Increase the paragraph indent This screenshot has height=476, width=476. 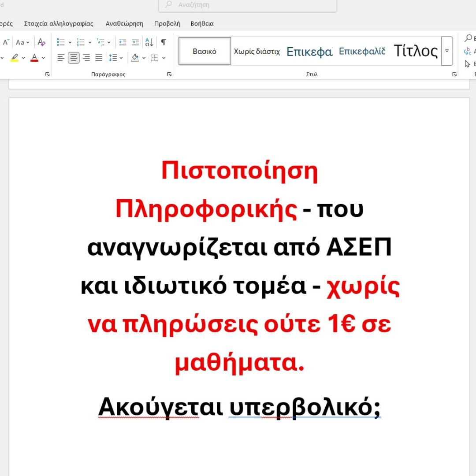point(135,42)
